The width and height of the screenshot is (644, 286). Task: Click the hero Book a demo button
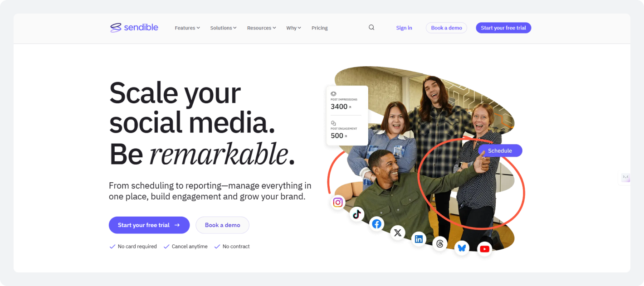coord(222,225)
